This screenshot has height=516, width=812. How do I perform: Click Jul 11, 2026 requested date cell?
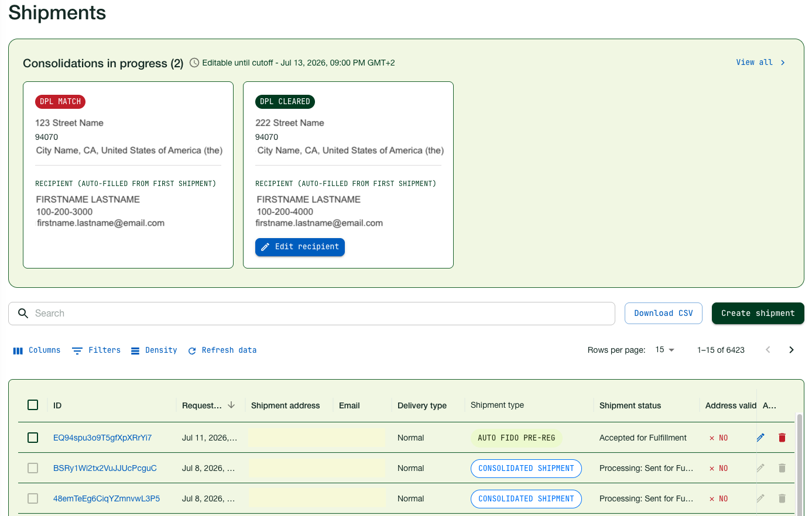coord(210,438)
